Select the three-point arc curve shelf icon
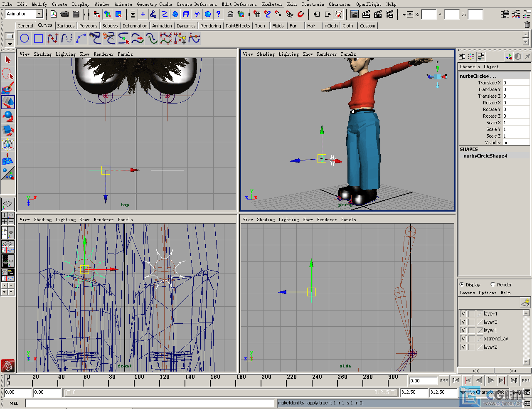The image size is (532, 409). tap(81, 39)
